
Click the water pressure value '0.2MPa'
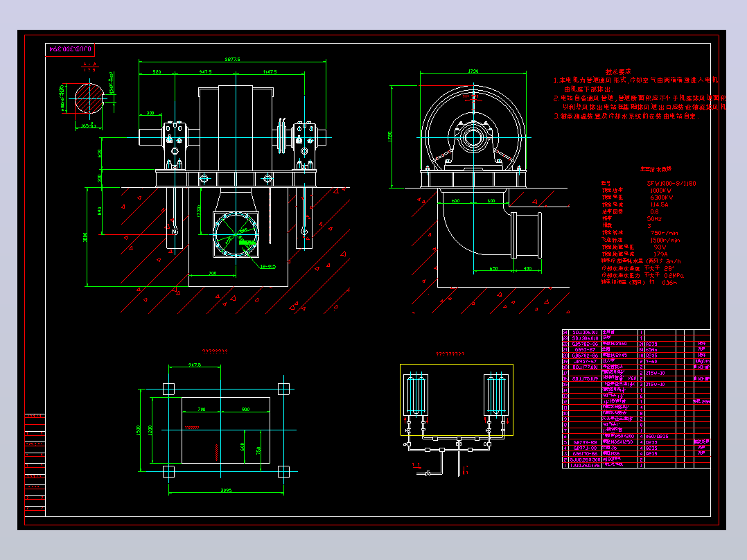(674, 276)
